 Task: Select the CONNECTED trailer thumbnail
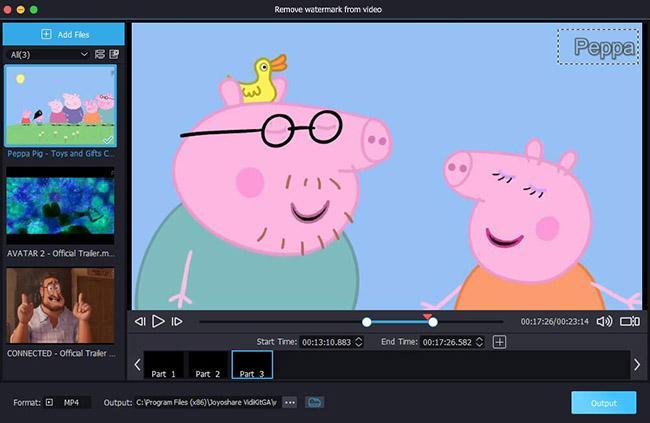61,305
